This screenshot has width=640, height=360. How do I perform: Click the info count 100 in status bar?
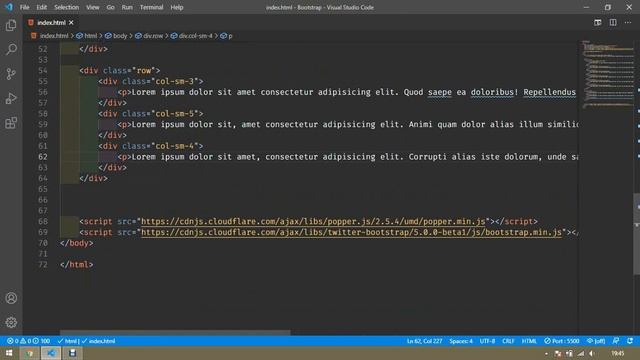[x=42, y=341]
